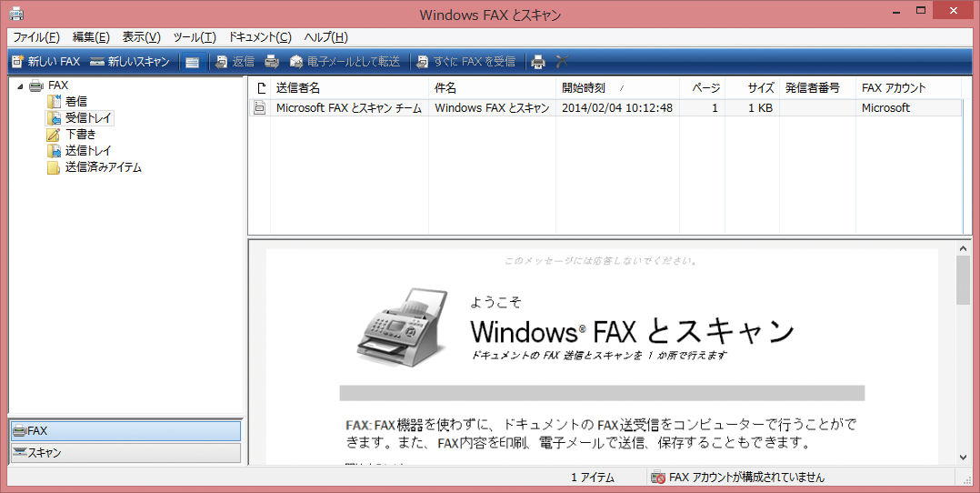
Task: Start a new scan with 新しいスキャン
Action: point(130,62)
